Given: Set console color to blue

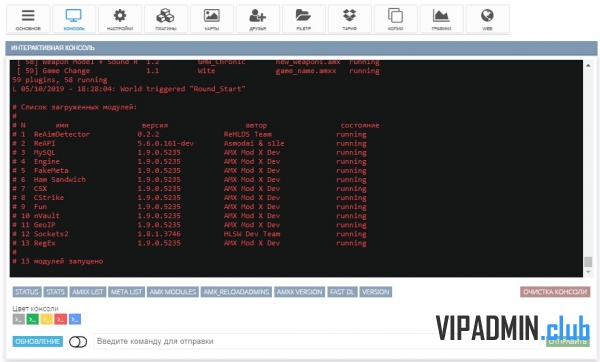Looking at the screenshot, I should point(75,319).
